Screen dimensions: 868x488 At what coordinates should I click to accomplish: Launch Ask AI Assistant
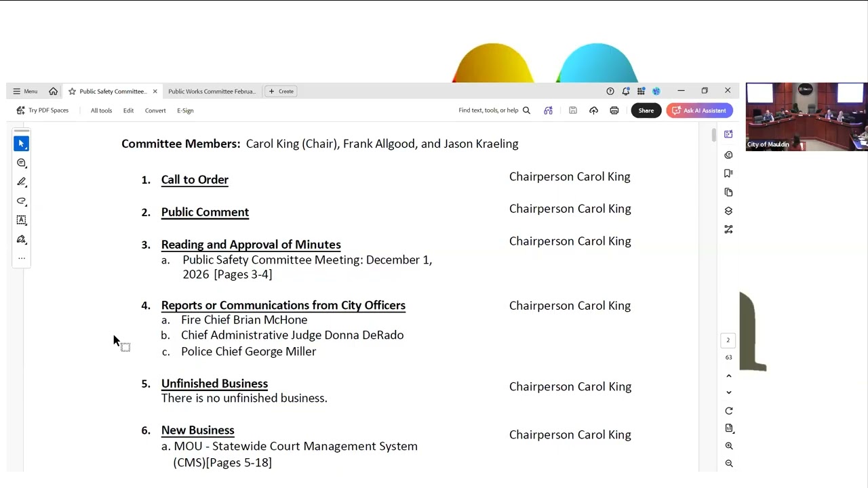pyautogui.click(x=700, y=110)
